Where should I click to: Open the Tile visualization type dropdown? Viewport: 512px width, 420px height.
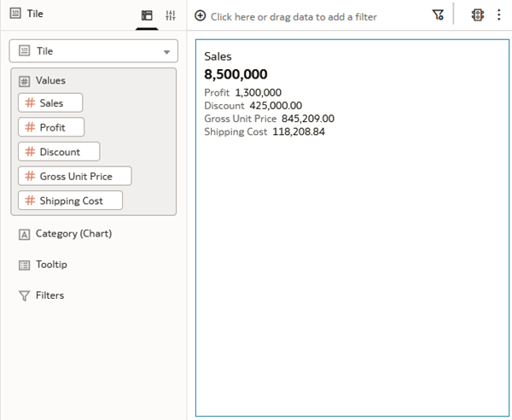click(93, 51)
